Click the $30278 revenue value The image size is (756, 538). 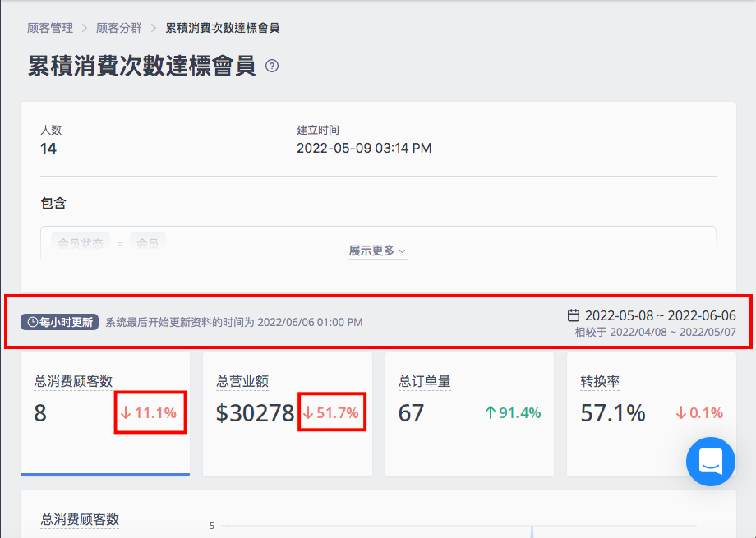(255, 413)
